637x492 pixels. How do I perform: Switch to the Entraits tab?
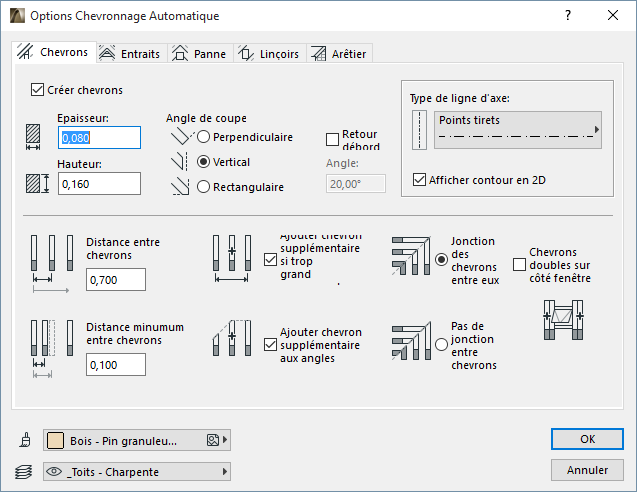[x=131, y=54]
